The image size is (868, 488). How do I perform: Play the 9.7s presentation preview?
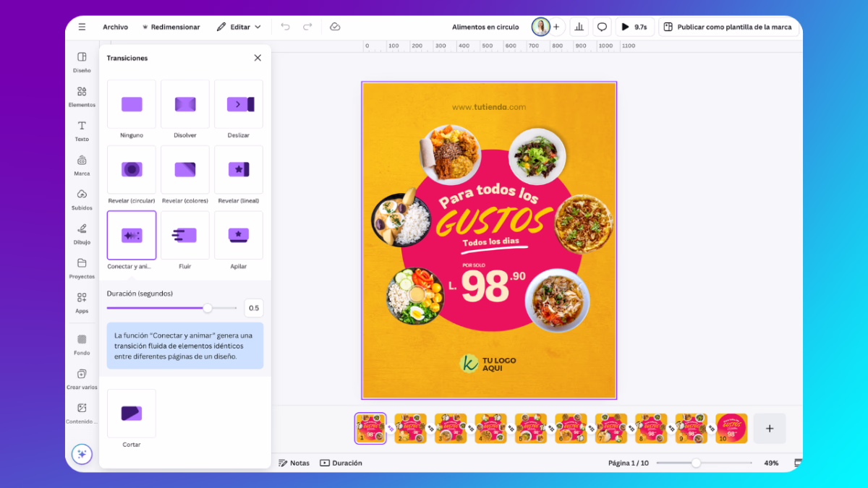[x=634, y=27]
